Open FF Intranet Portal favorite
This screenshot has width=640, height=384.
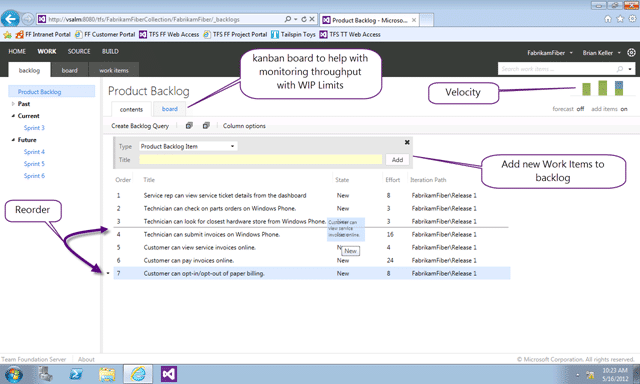coord(43,35)
